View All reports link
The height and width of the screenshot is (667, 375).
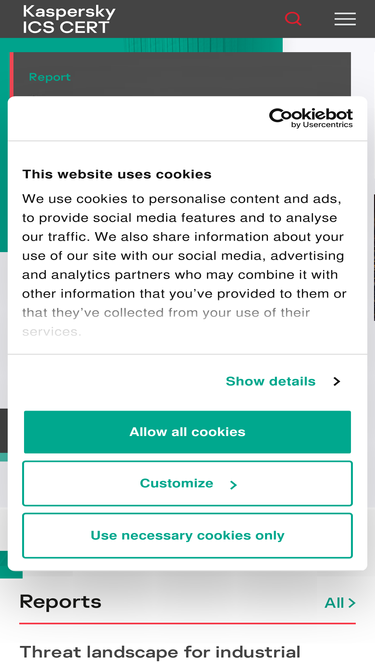click(x=340, y=603)
